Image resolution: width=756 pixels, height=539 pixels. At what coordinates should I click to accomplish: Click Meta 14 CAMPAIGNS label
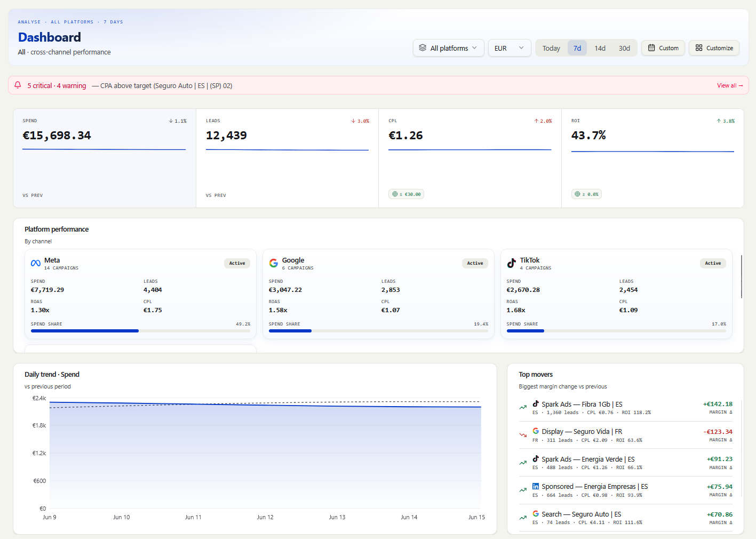(61, 268)
